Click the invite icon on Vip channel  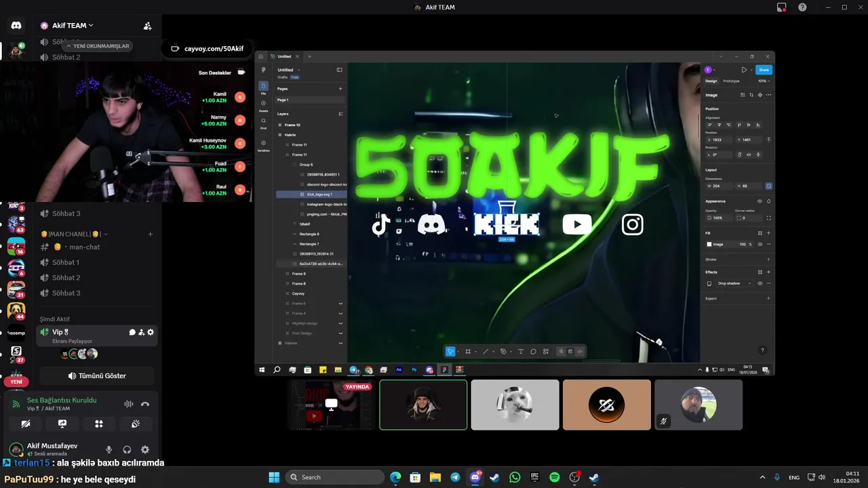coord(141,332)
